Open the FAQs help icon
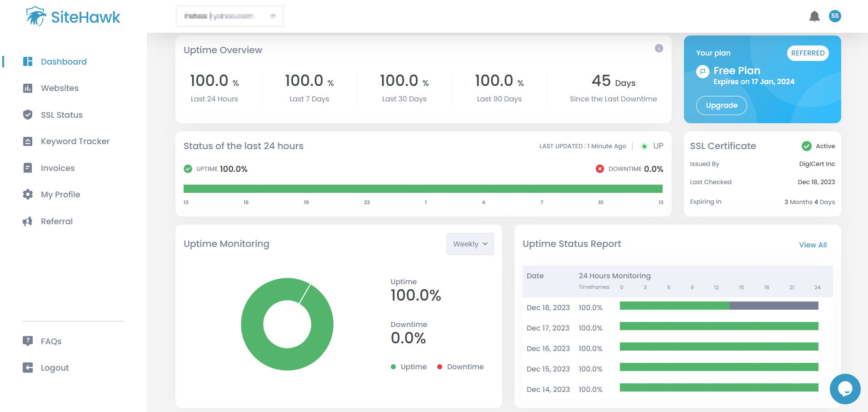868x412 pixels. click(x=28, y=341)
